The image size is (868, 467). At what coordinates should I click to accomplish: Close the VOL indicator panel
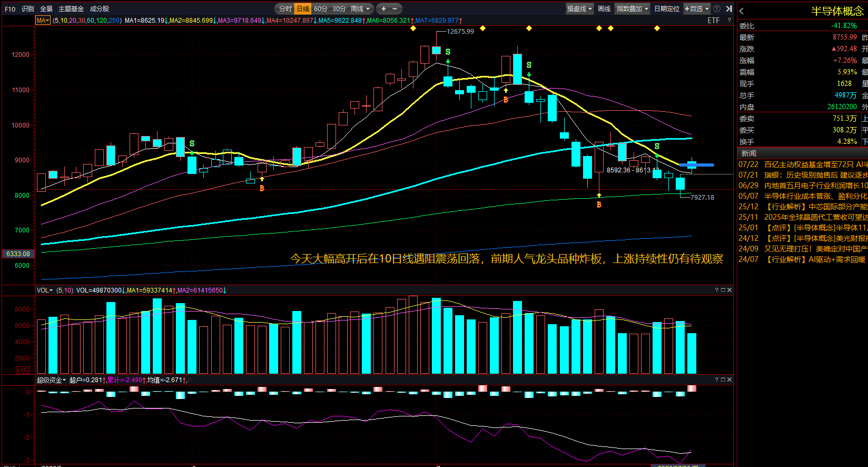(x=729, y=290)
